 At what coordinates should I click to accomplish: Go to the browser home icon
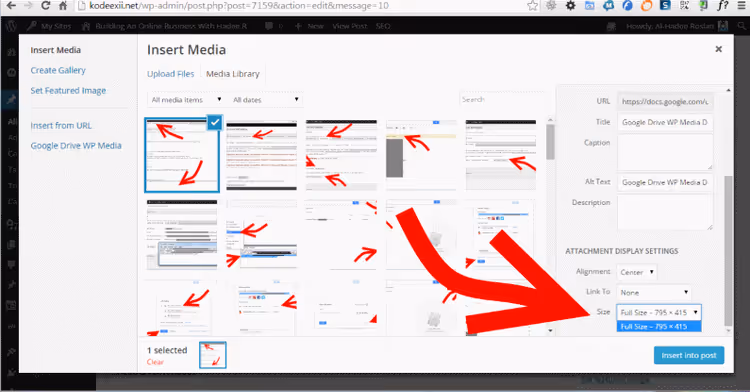click(63, 6)
